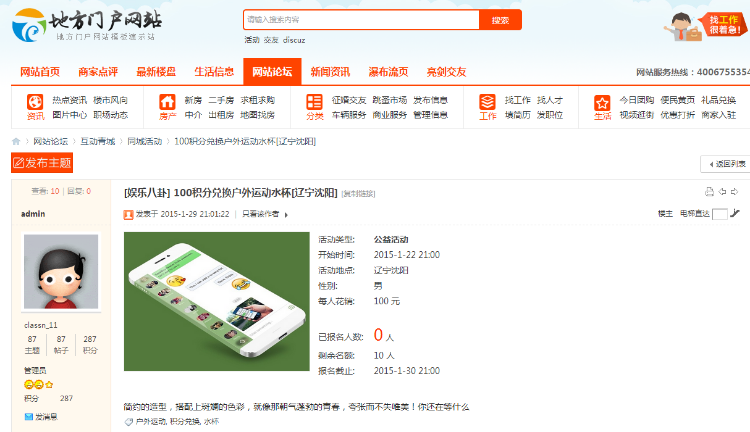Switch to 亮剑交友 tab
The height and width of the screenshot is (432, 750).
click(446, 72)
